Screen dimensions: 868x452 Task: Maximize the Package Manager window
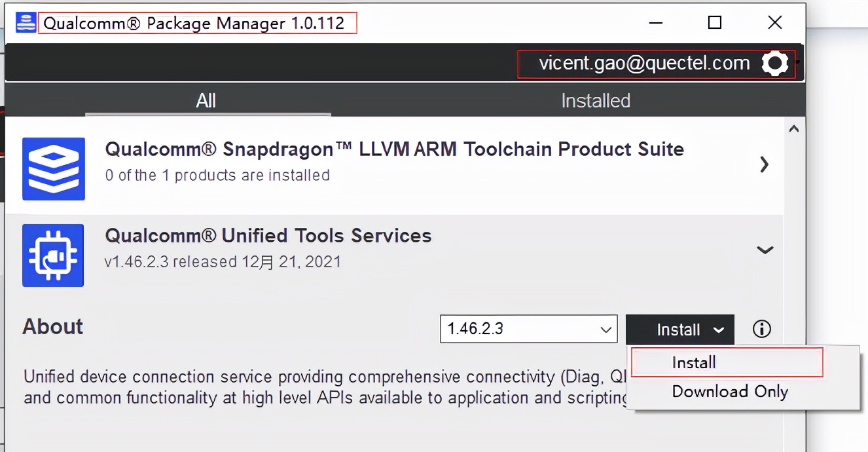[715, 22]
